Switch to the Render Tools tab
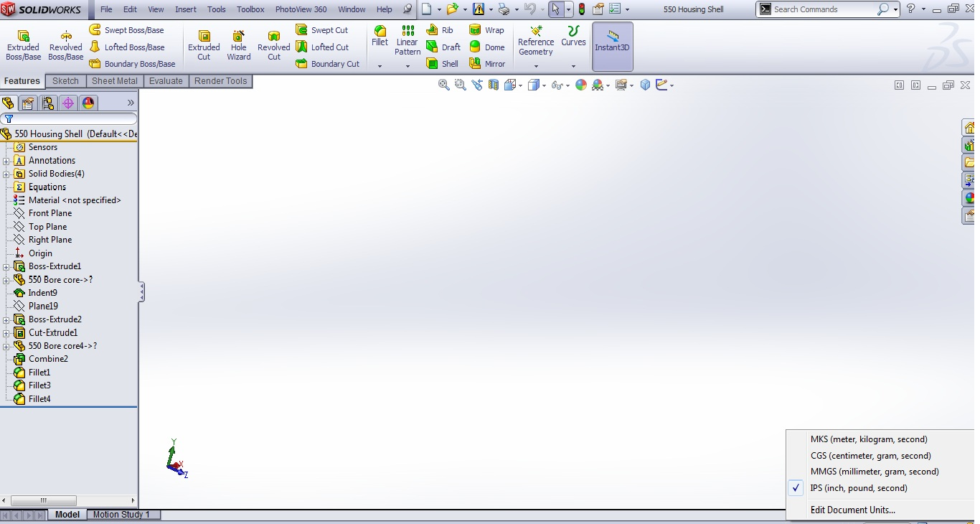This screenshot has height=524, width=980. (x=221, y=81)
